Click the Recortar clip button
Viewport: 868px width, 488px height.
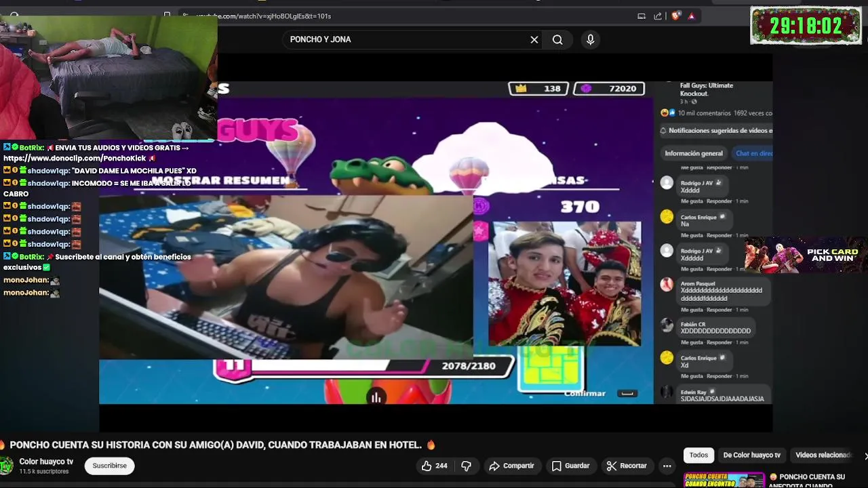coord(627,466)
